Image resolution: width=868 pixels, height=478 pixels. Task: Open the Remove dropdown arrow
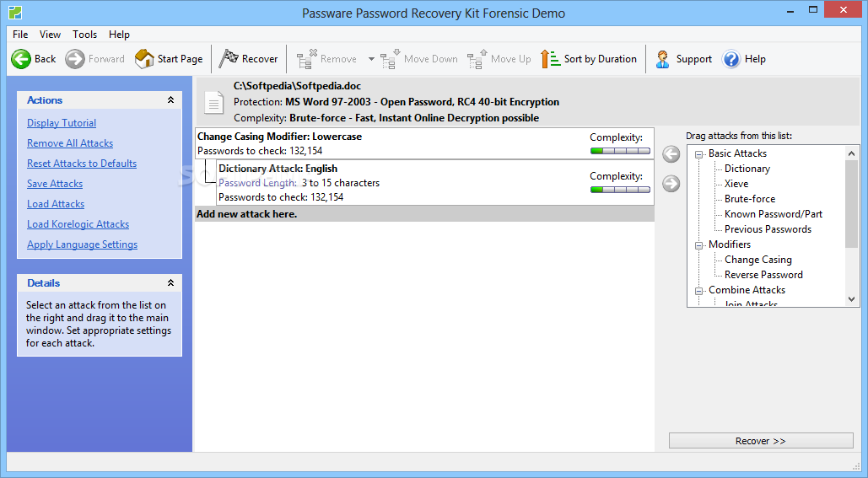pos(371,59)
